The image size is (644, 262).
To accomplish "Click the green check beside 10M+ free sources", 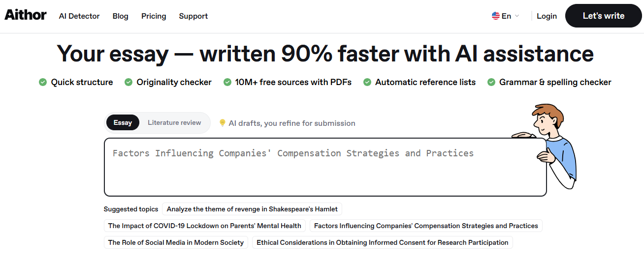I will (x=227, y=82).
